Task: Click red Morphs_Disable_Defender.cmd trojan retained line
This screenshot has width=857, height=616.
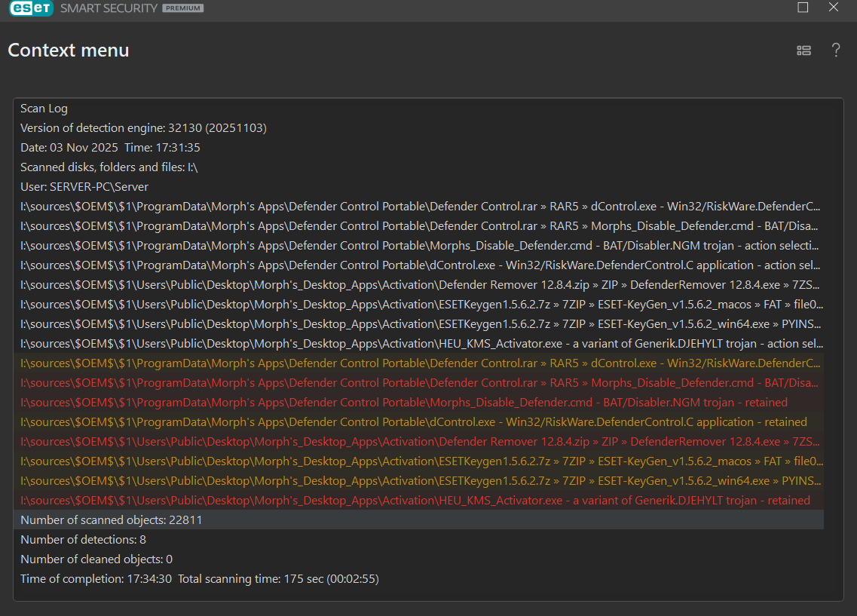Action: [x=403, y=403]
